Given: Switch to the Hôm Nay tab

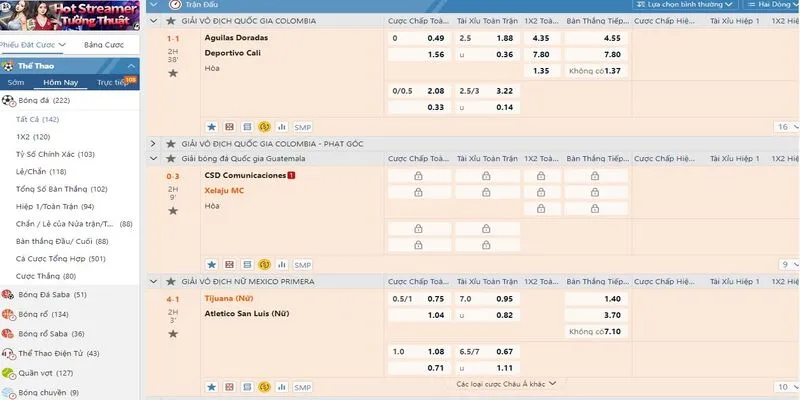Looking at the screenshot, I should 62,83.
